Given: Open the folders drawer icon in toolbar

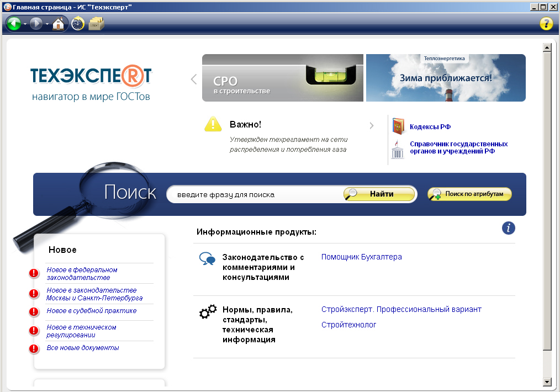Looking at the screenshot, I should click(96, 24).
